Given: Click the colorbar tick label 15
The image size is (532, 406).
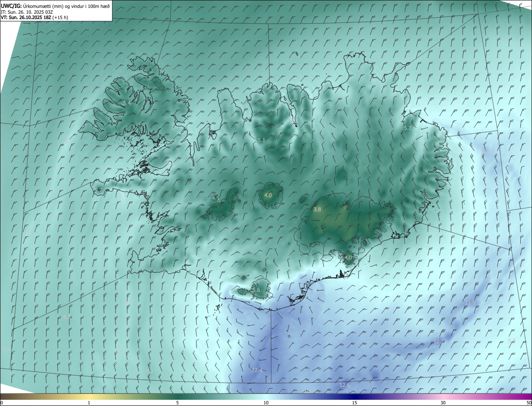Looking at the screenshot, I should click(355, 403).
